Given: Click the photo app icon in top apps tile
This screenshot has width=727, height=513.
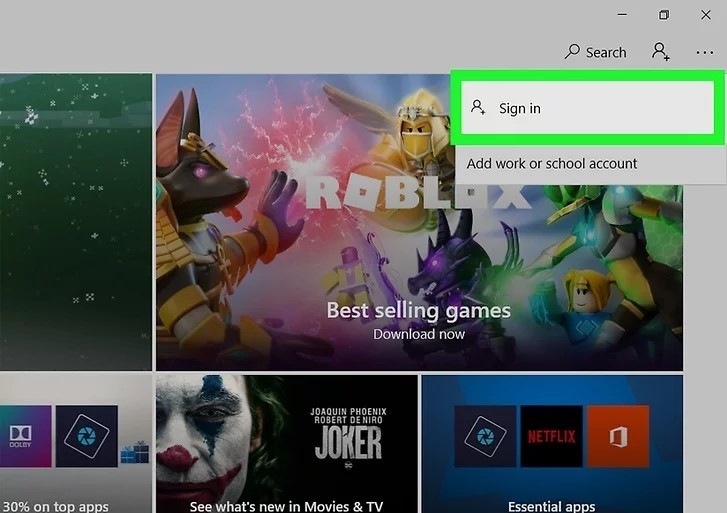Looking at the screenshot, I should coord(87,436).
